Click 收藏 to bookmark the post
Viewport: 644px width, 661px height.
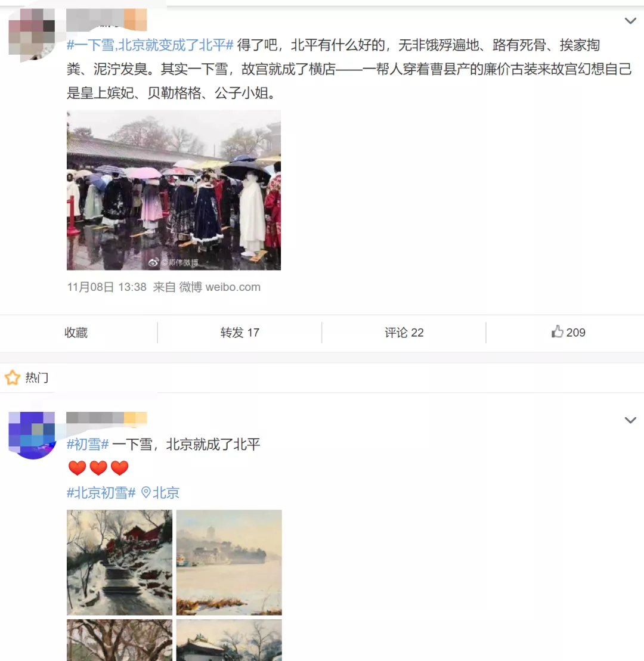pos(76,333)
